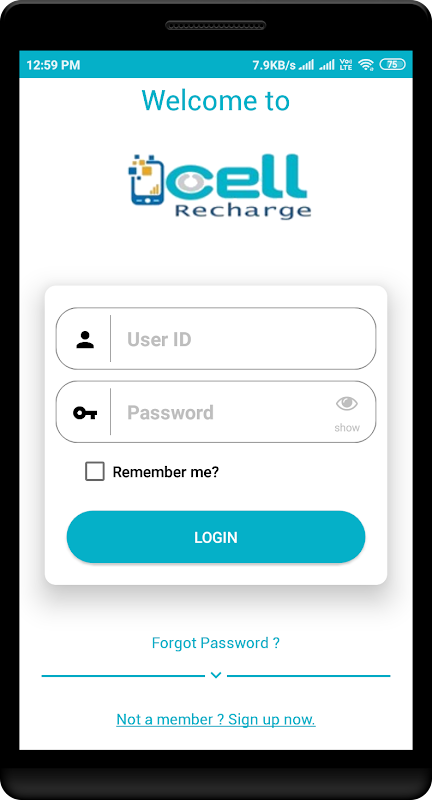Image resolution: width=432 pixels, height=800 pixels.
Task: Tap the status bar clock
Action: (53, 65)
